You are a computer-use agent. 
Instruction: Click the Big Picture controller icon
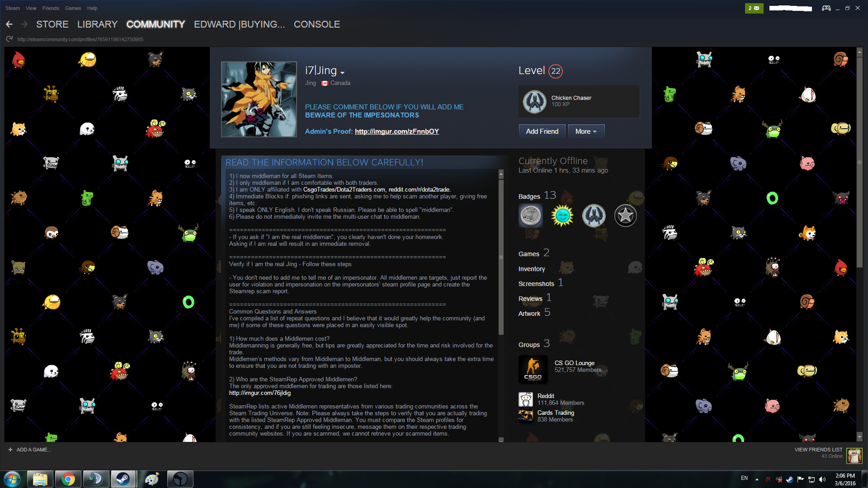(x=826, y=8)
